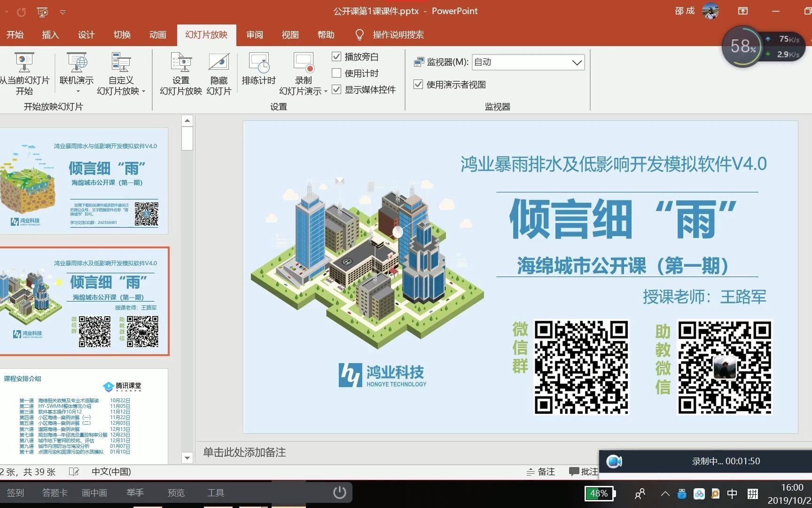This screenshot has width=812, height=508.
Task: Toggle the 显示媒体控件 checkbox
Action: [x=336, y=89]
